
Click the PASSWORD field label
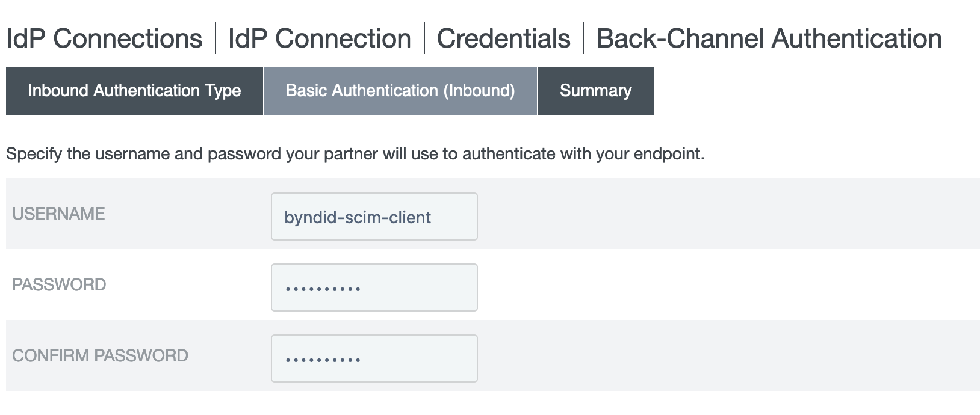(59, 284)
